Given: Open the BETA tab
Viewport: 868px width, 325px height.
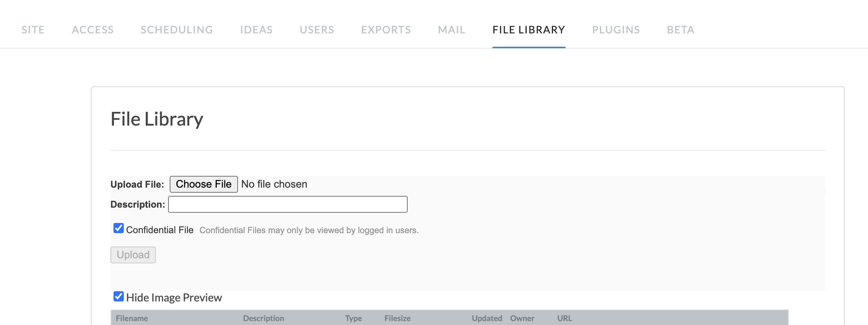Looking at the screenshot, I should click(x=681, y=30).
